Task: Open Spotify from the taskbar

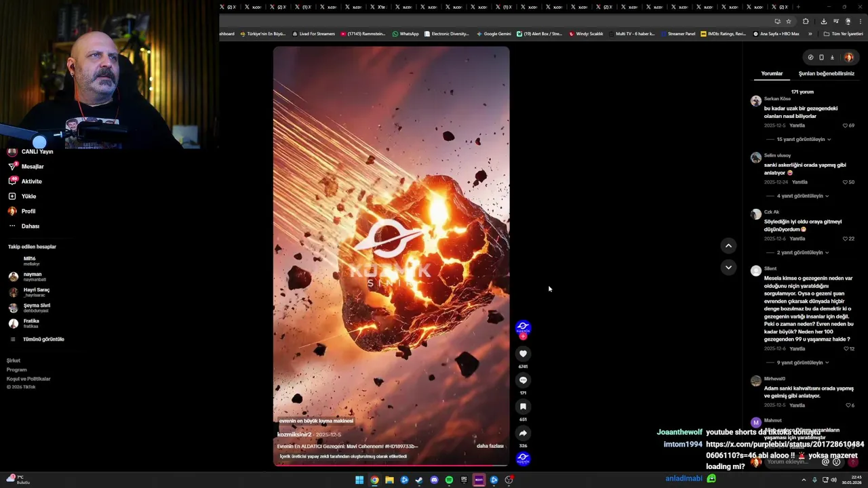Action: pos(449,480)
